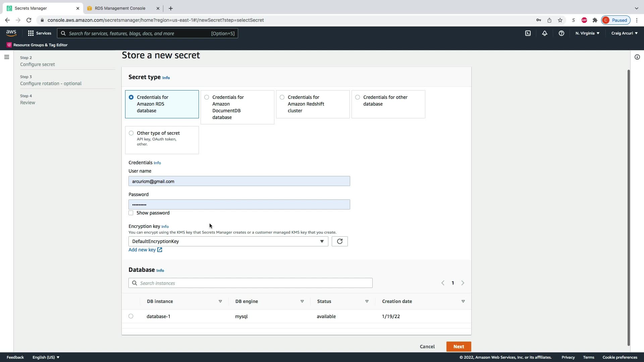Open the N. Virginia region dropdown
The height and width of the screenshot is (362, 644).
tap(587, 33)
